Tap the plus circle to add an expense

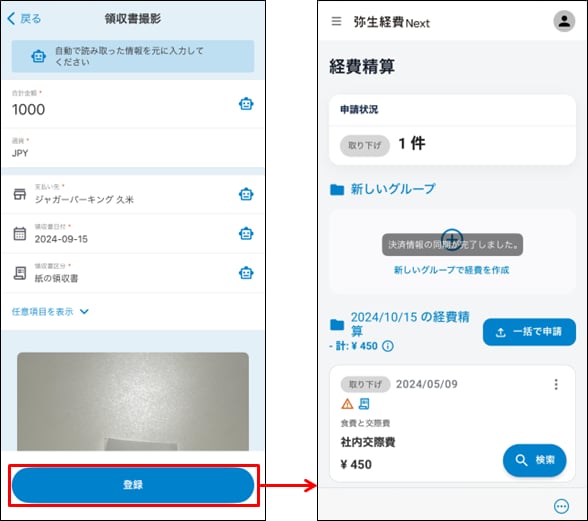point(452,239)
